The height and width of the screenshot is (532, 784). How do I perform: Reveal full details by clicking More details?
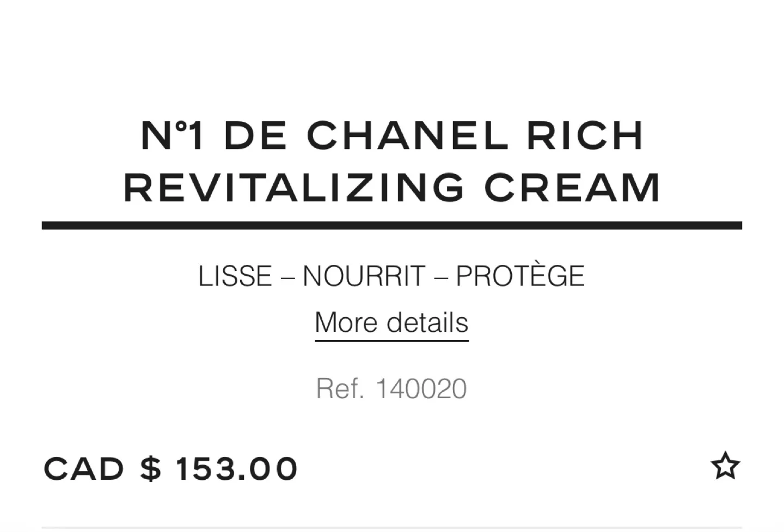tap(391, 322)
